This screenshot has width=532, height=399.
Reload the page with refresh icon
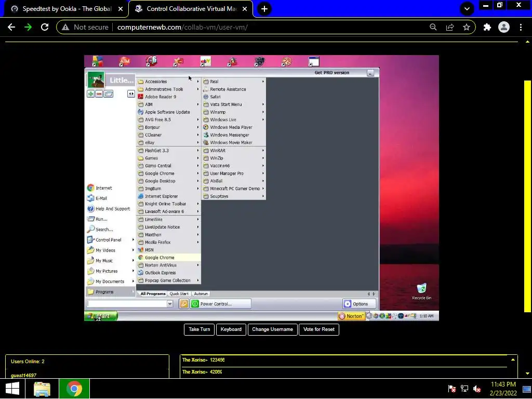(45, 27)
